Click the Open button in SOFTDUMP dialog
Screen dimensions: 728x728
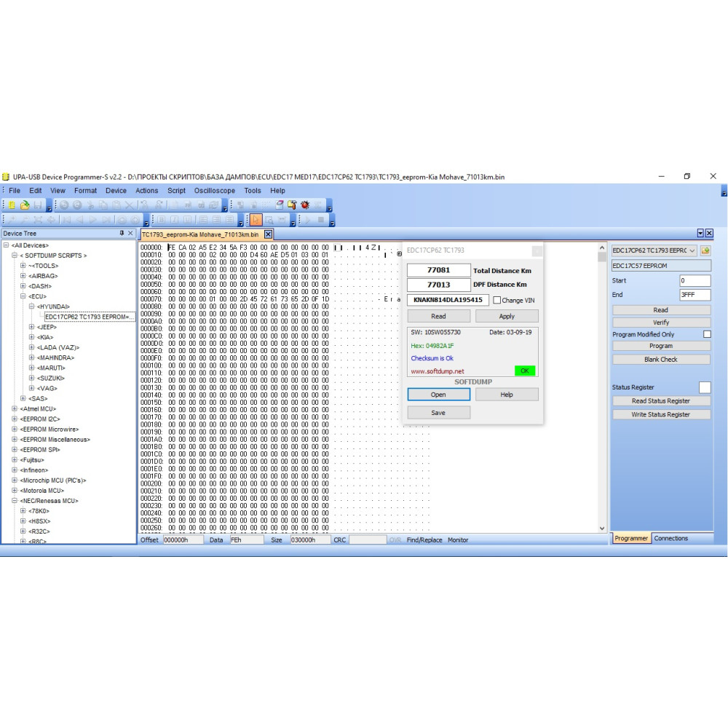(438, 395)
